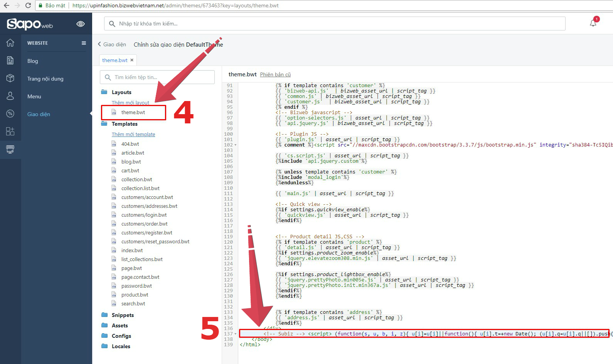Click the 'Thêm mới template' link

point(133,134)
